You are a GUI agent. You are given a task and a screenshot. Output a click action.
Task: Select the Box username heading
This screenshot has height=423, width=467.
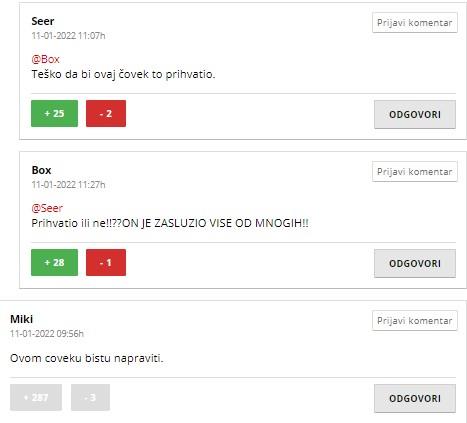(41, 170)
